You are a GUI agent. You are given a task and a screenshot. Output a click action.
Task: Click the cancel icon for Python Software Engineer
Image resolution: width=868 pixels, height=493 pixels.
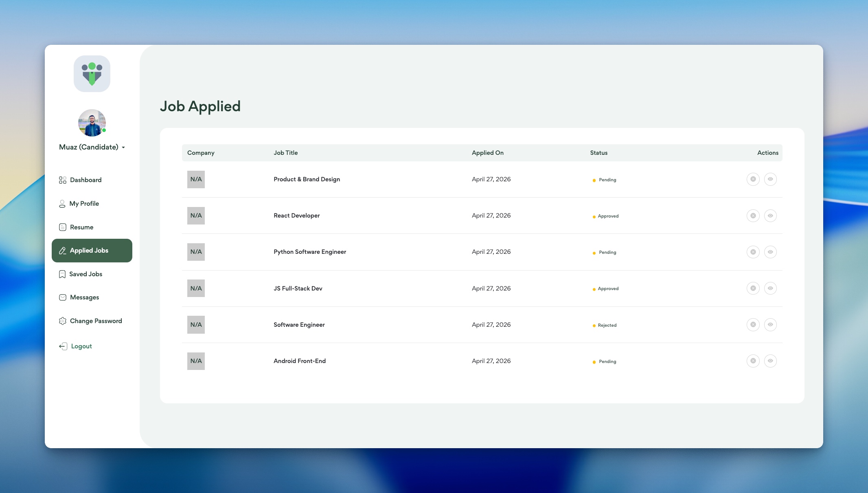753,252
